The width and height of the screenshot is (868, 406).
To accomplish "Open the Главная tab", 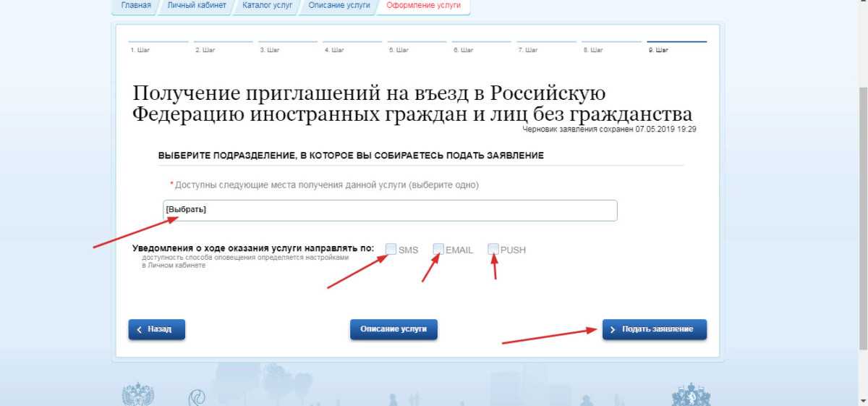I will [136, 6].
